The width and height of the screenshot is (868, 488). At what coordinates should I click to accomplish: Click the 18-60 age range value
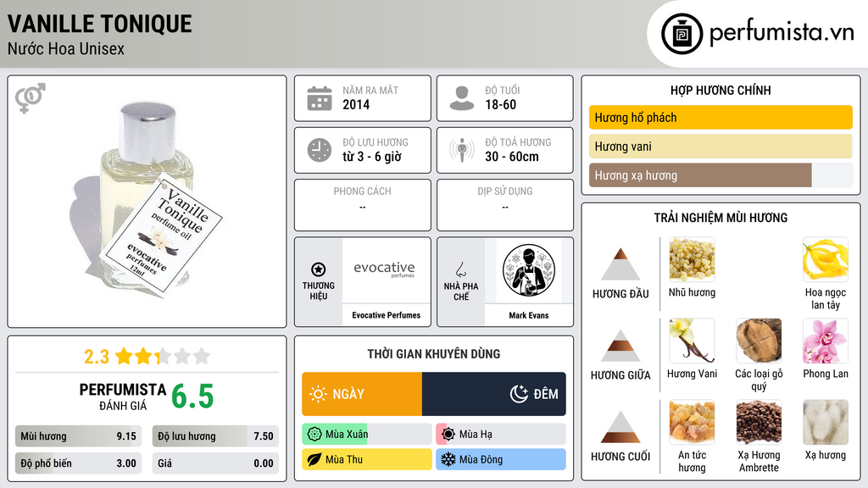500,104
